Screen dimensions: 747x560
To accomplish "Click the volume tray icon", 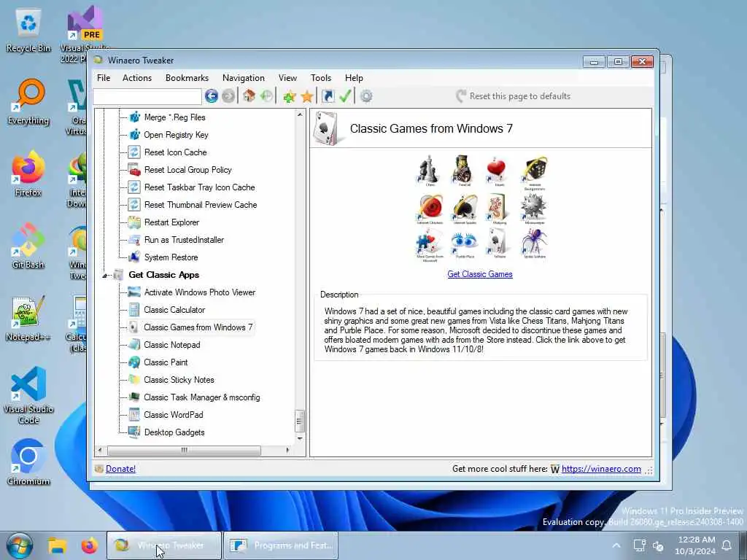I will pos(659,545).
